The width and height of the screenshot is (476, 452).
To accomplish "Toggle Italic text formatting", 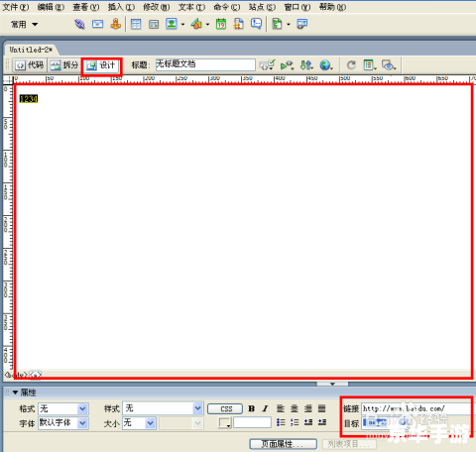I will click(x=265, y=408).
